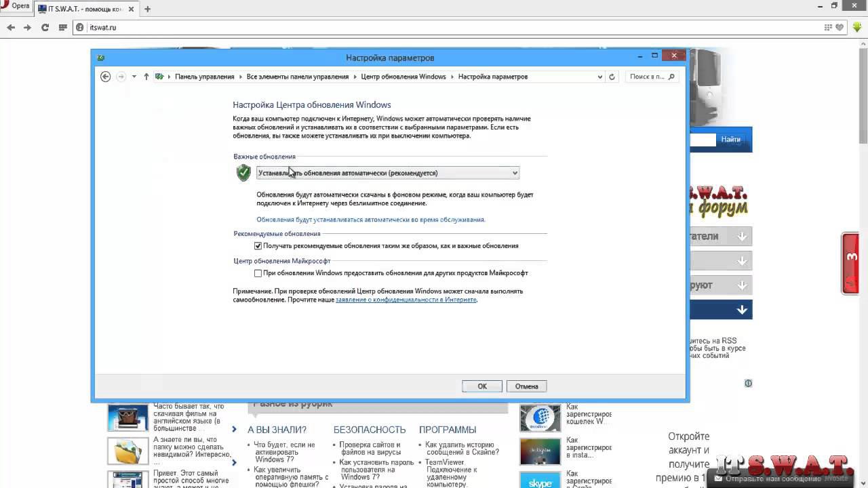Viewport: 868px width, 488px height.
Task: Navigate to Панель управления breadcrumb
Action: click(x=204, y=77)
